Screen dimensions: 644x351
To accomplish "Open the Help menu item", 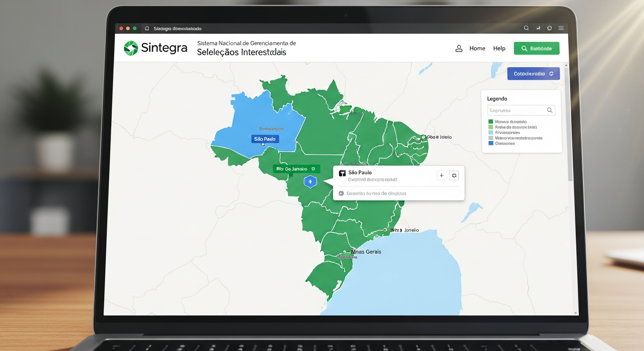I will pos(499,48).
